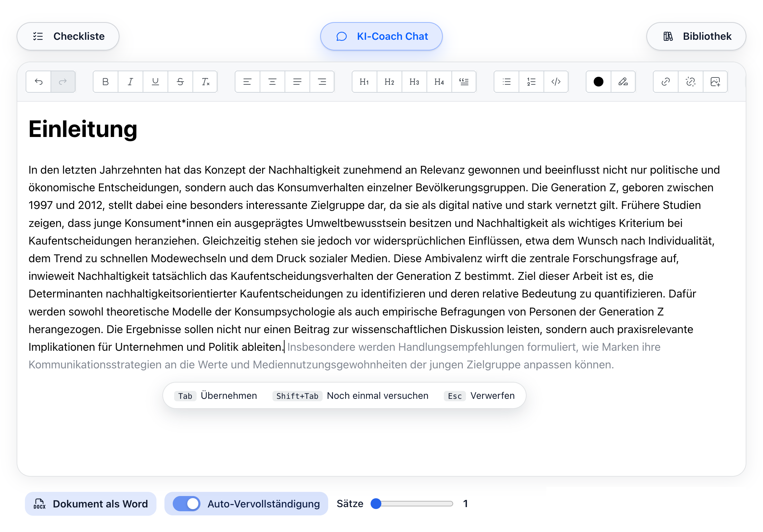Create a numbered list
Screen dimensions: 763x532
click(x=531, y=82)
